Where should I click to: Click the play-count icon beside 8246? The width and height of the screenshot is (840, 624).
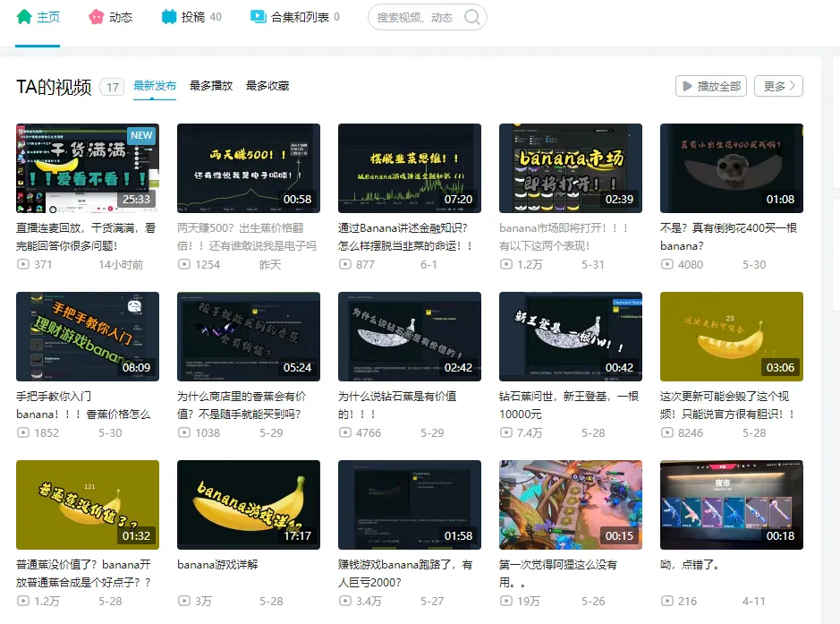667,432
